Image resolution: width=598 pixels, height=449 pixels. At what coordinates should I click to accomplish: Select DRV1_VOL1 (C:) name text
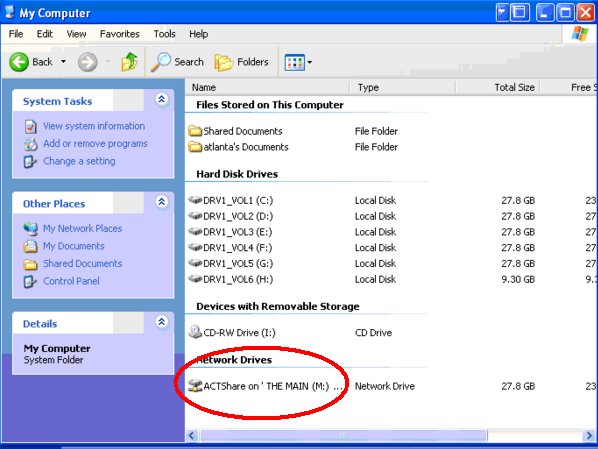[238, 200]
